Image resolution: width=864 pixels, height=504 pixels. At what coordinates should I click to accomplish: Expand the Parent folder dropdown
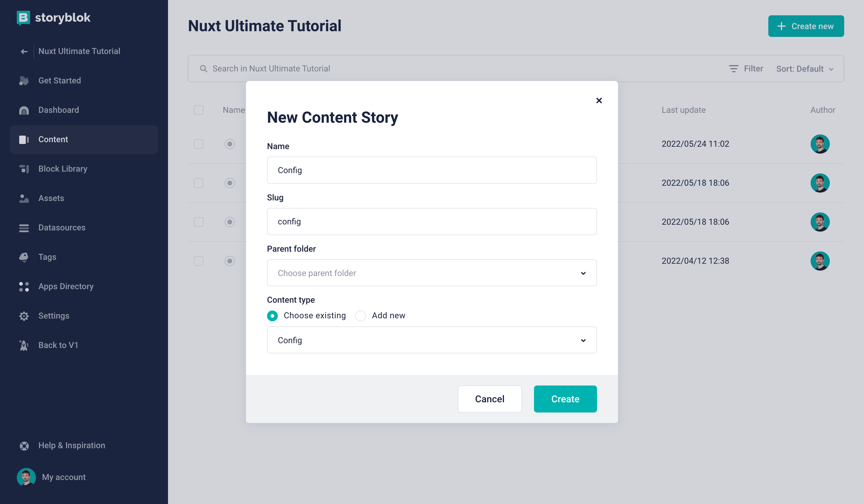[432, 273]
